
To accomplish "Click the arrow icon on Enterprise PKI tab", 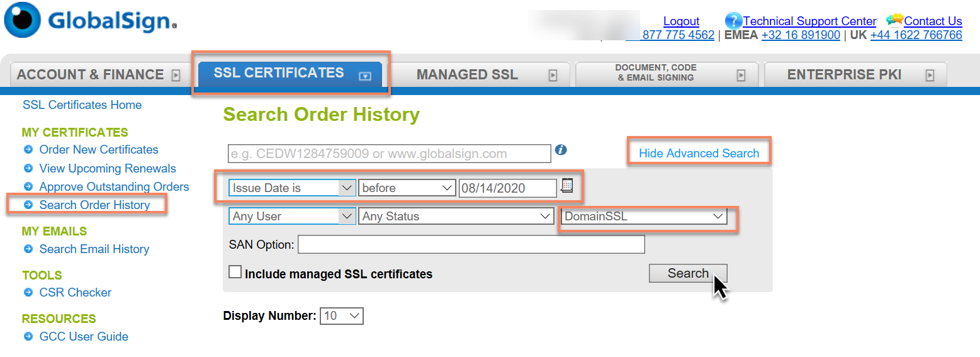I will (930, 75).
